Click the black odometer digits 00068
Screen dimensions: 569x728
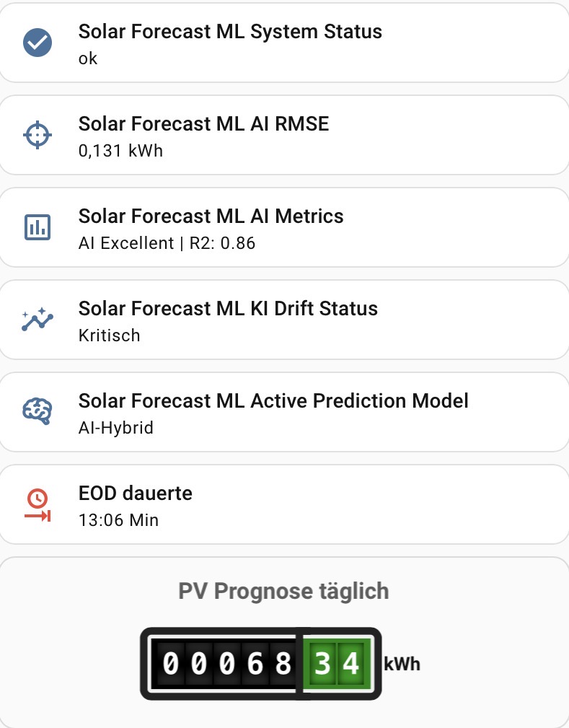coord(226,664)
